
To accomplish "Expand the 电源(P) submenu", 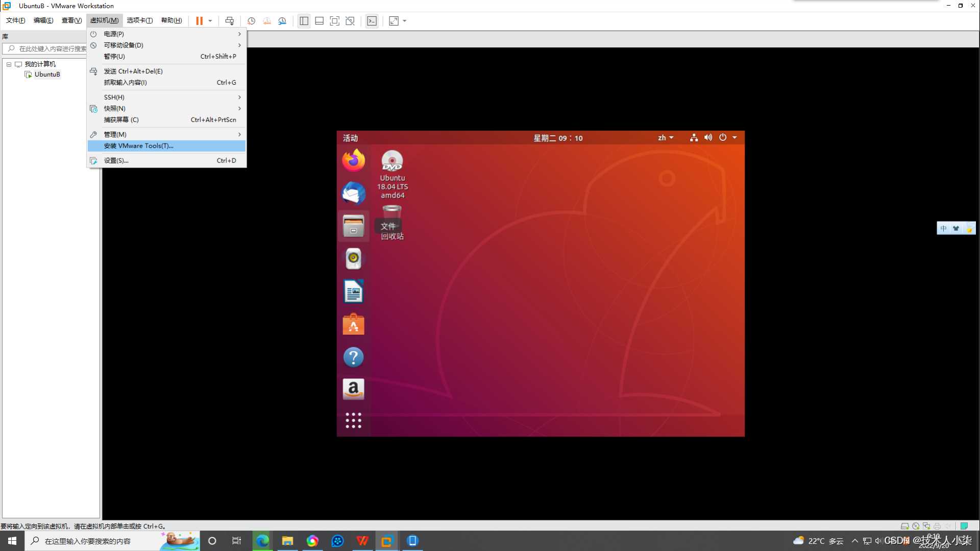I will (167, 34).
